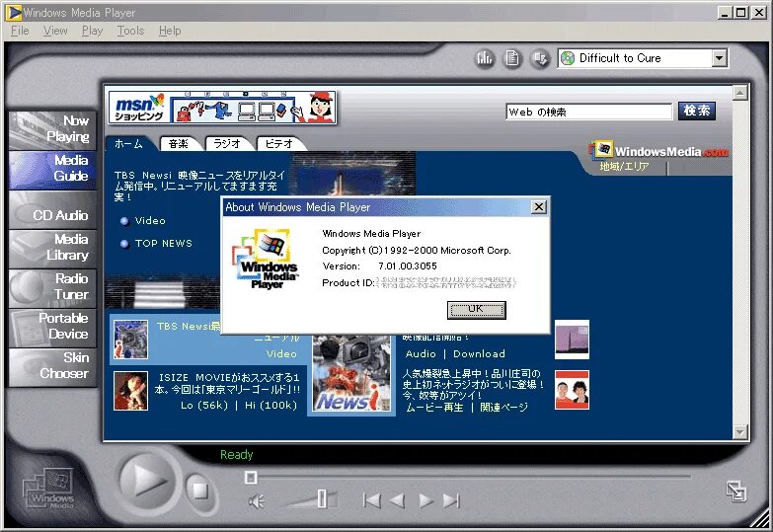Click the Audio link
Screen dimensions: 773x532
[421, 353]
